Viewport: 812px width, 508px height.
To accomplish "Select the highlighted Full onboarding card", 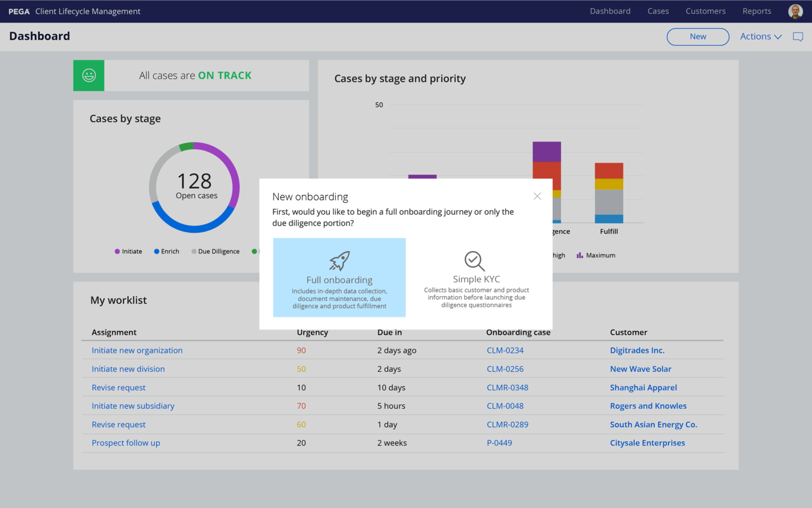I will point(339,277).
